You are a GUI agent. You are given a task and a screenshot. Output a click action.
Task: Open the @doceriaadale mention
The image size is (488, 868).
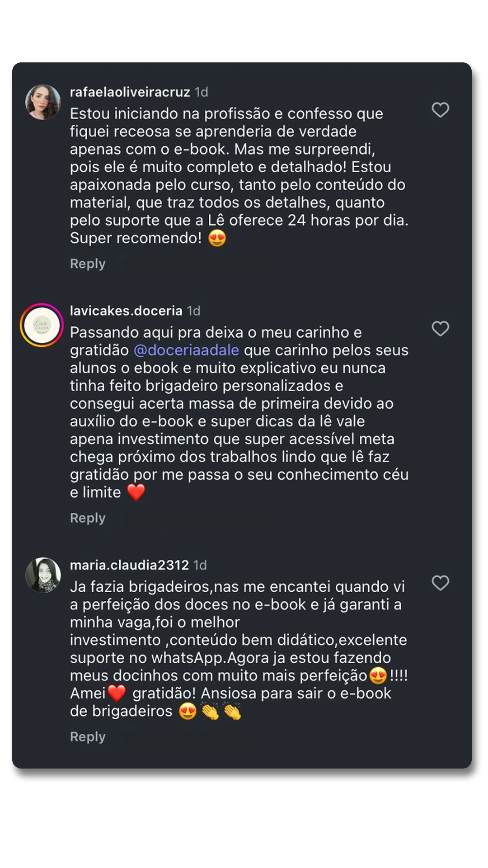click(x=186, y=350)
